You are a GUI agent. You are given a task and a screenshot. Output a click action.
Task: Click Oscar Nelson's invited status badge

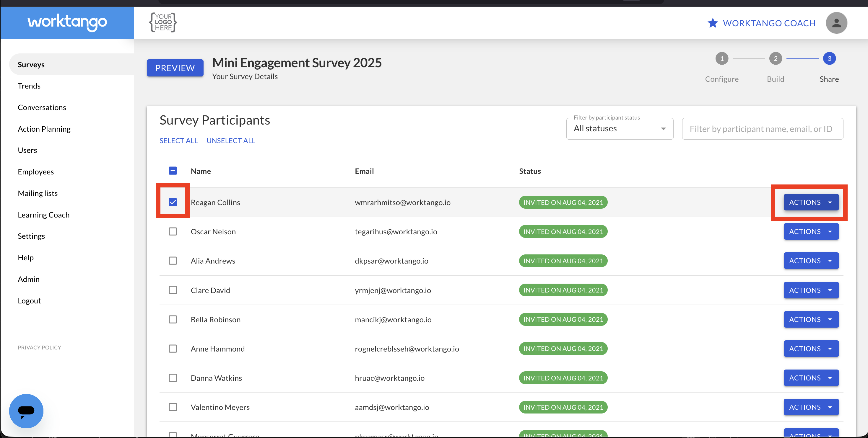pyautogui.click(x=563, y=232)
